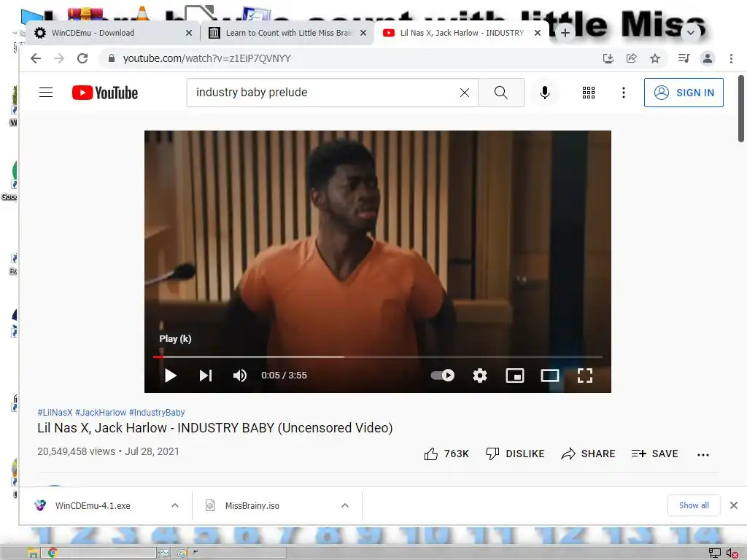The width and height of the screenshot is (747, 560).
Task: Close the downloads bar
Action: point(734,505)
